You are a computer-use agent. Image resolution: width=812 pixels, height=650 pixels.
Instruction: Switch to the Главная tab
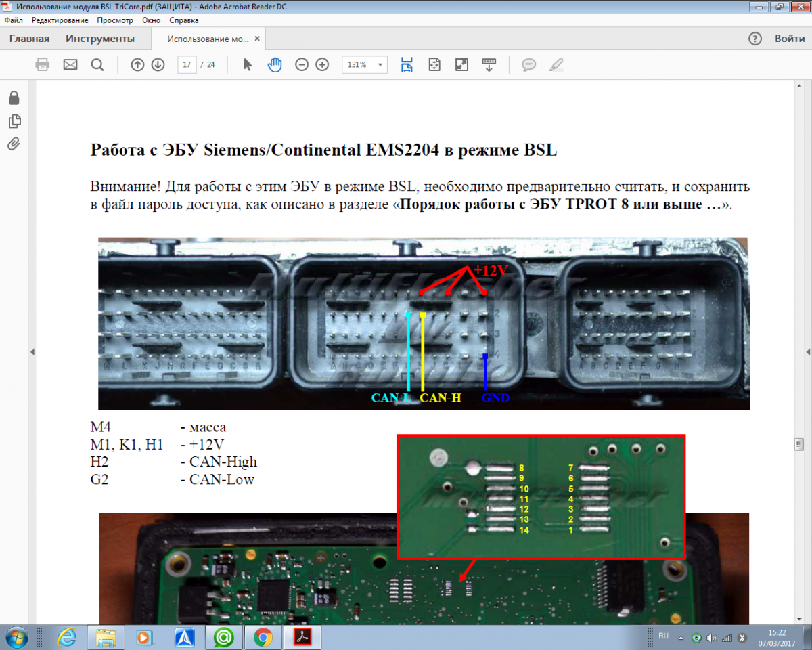[x=29, y=39]
